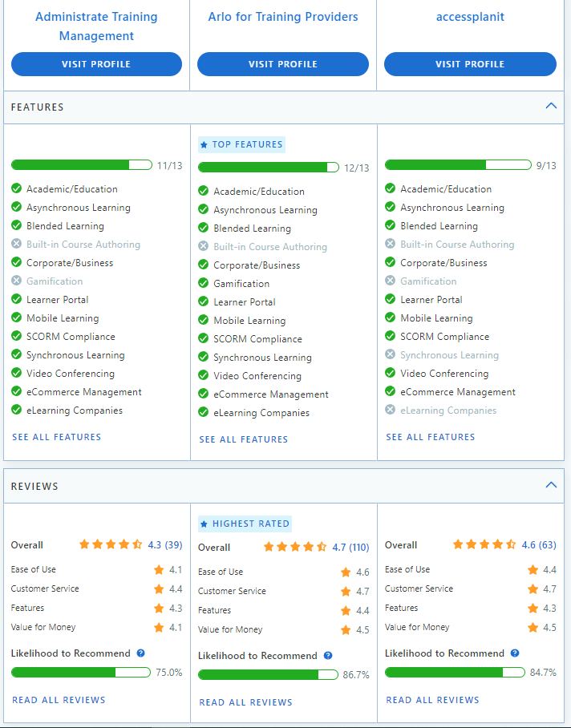The height and width of the screenshot is (728, 571).
Task: Click the Likelihood to Recommend help icon for Arlo
Action: tap(328, 656)
